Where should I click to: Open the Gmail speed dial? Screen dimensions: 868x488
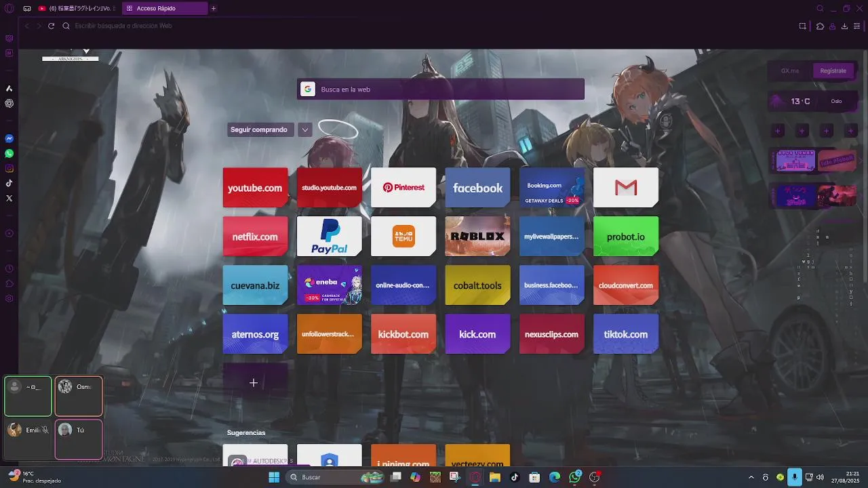626,188
